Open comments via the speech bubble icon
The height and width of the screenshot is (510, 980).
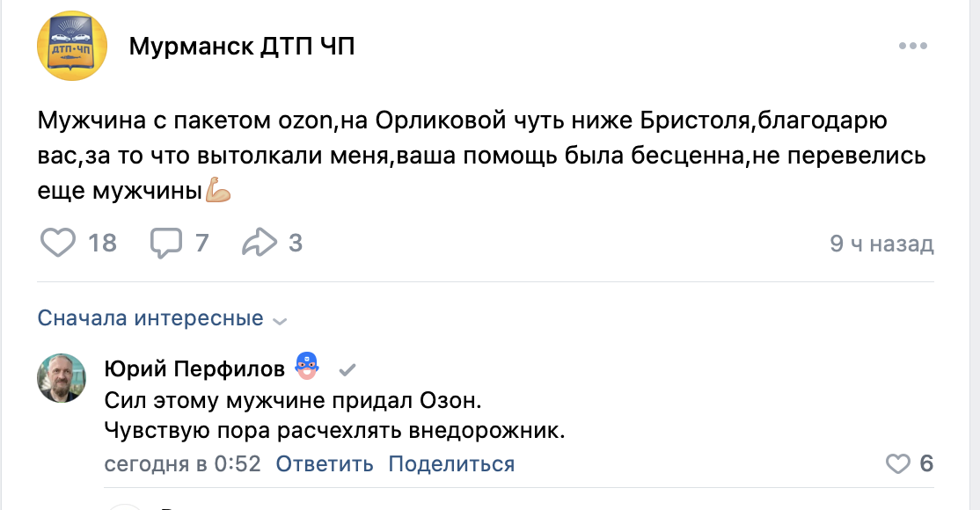pos(166,243)
